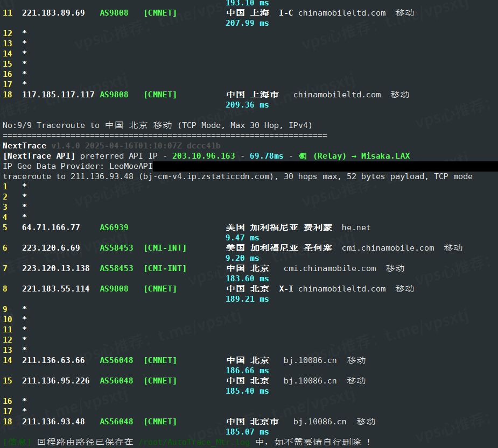498x448 pixels.
Task: Select the preferred API IP 203.10.96.163
Action: point(204,156)
